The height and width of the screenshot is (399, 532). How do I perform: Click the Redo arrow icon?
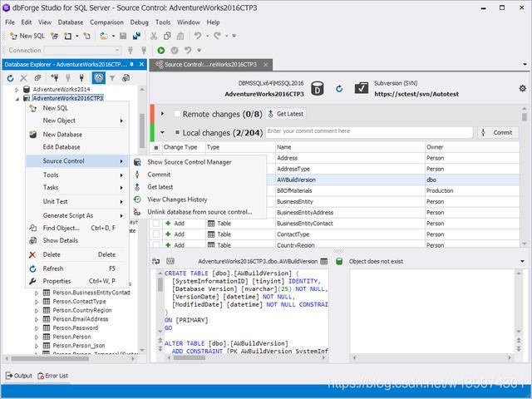pyautogui.click(x=218, y=36)
